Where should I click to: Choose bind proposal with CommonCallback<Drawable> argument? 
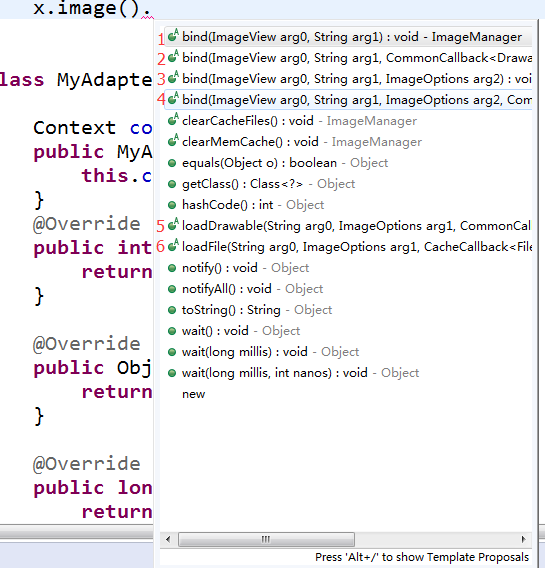coord(349,58)
